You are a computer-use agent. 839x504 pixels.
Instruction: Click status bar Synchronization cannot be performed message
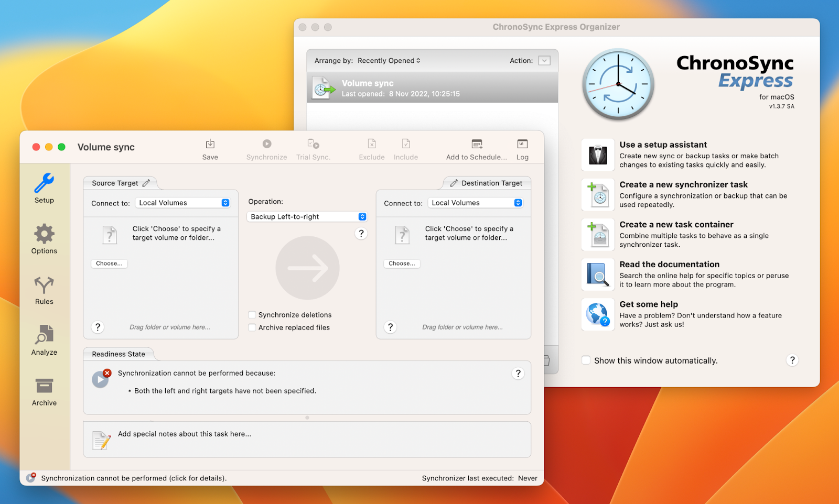tap(134, 478)
